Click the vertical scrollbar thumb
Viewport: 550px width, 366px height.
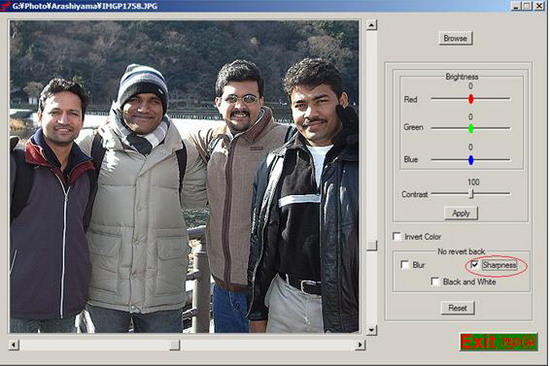[x=371, y=245]
